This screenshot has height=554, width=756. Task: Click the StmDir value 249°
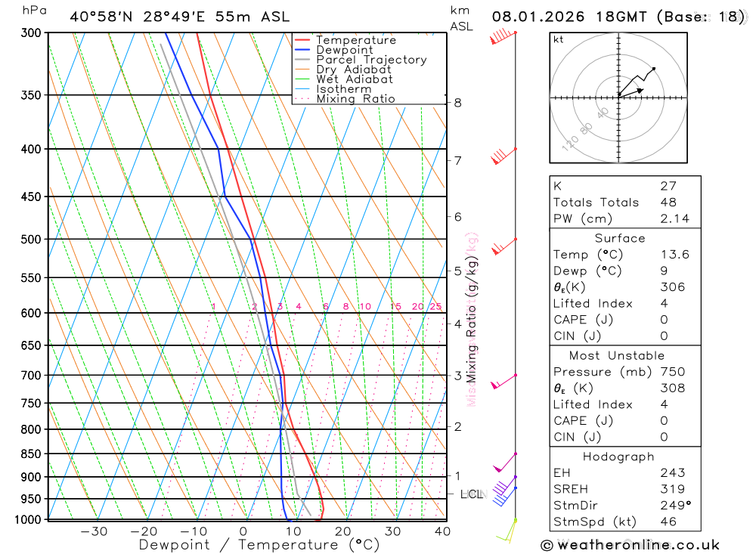[675, 506]
